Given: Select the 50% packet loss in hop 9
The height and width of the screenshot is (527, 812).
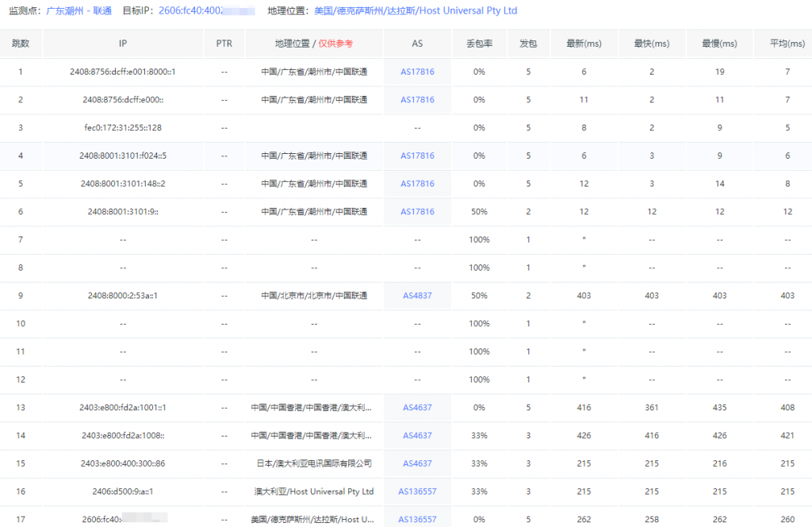Looking at the screenshot, I should pyautogui.click(x=480, y=295).
